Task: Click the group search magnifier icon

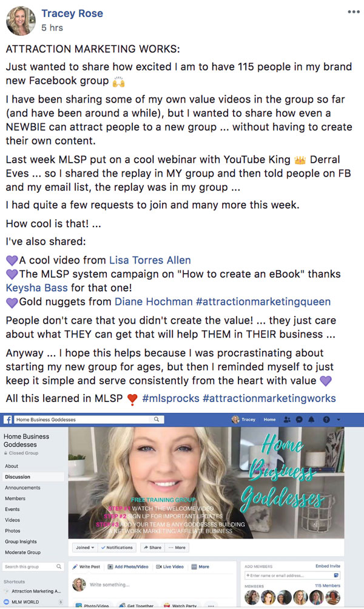Action: tap(59, 566)
